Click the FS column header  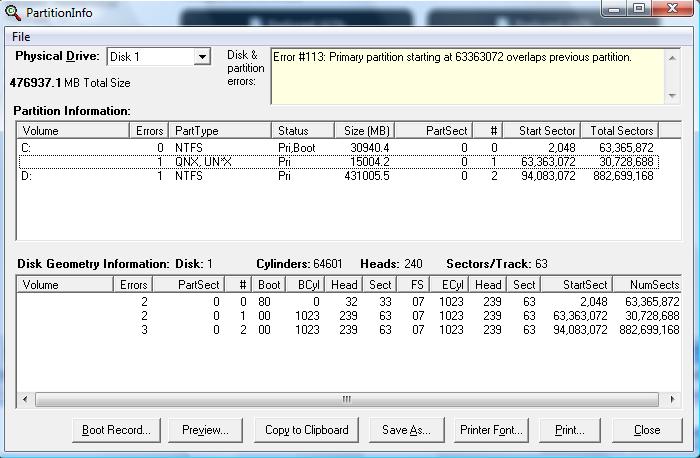coord(413,285)
